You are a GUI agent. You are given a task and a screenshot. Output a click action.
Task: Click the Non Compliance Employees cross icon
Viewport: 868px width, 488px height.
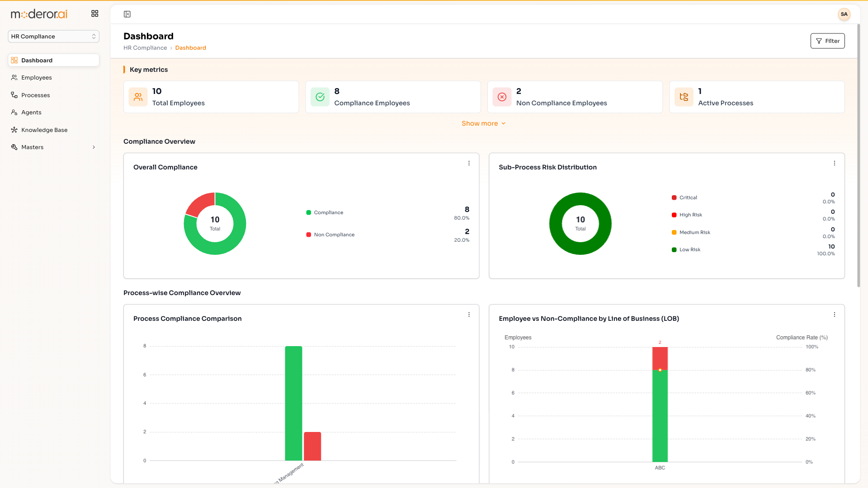502,97
